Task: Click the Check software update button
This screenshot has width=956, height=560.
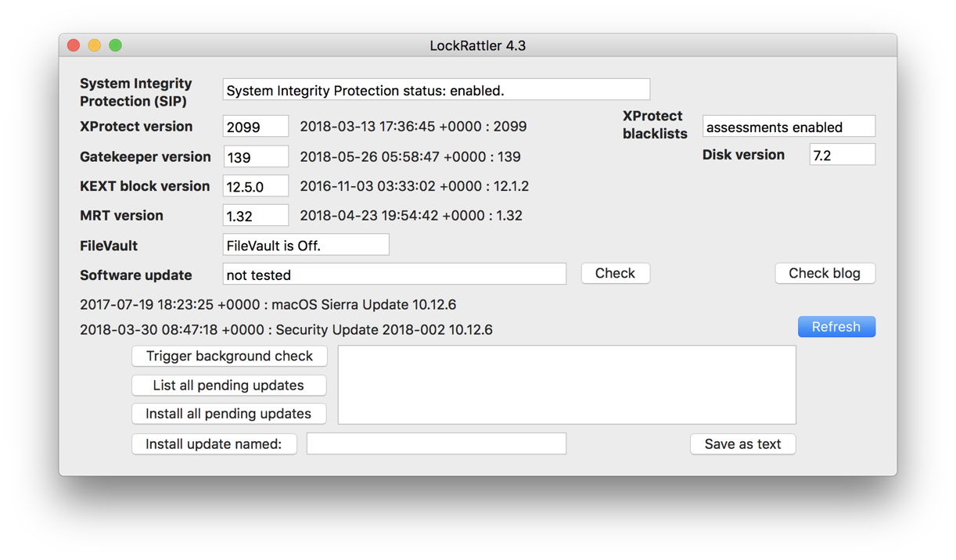Action: point(615,273)
